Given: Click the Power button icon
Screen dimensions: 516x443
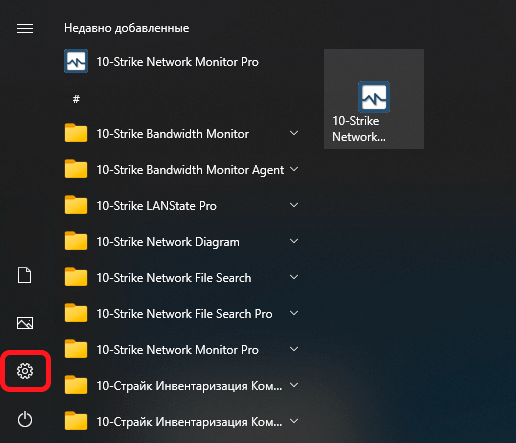Looking at the screenshot, I should (x=25, y=419).
